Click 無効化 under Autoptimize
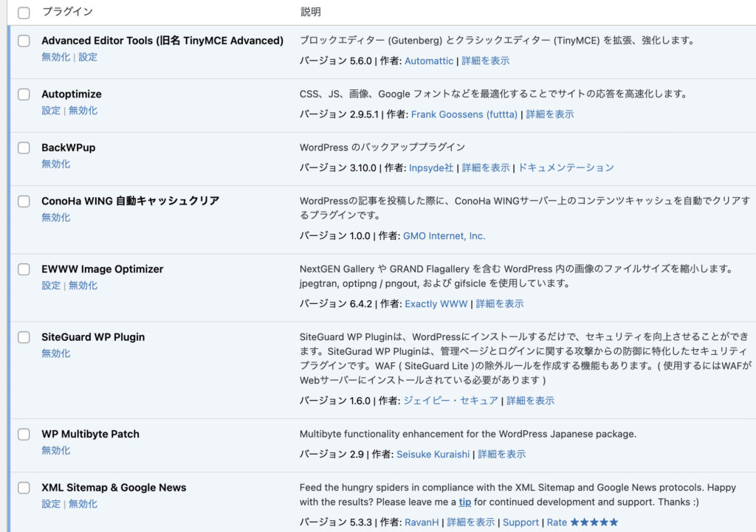Image resolution: width=756 pixels, height=532 pixels. pyautogui.click(x=83, y=111)
